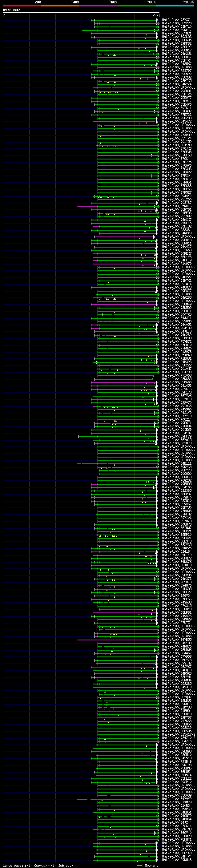Image resolution: width=197 pixels, height=868 pixels.
Task: Select the UniRef100_Q64467 label
Action: (x=177, y=654)
